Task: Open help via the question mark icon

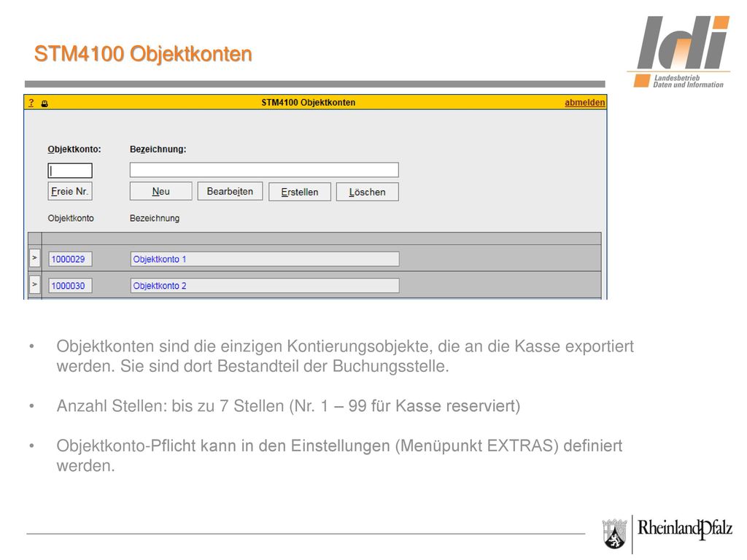Action: [31, 102]
